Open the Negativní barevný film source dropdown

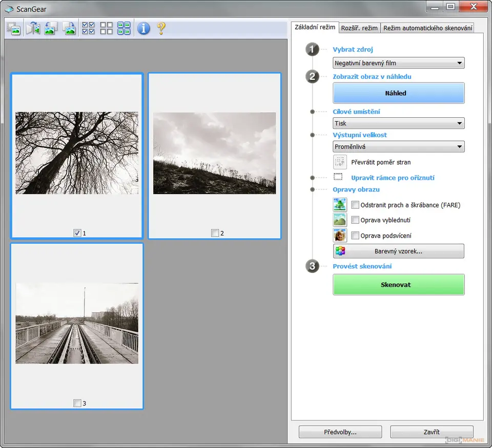tap(398, 63)
